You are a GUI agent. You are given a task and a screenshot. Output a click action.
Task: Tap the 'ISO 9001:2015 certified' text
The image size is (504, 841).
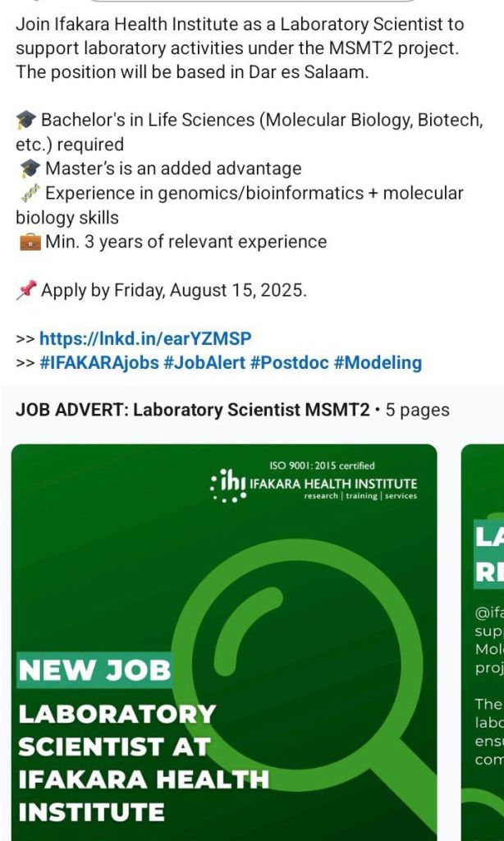coord(322,466)
